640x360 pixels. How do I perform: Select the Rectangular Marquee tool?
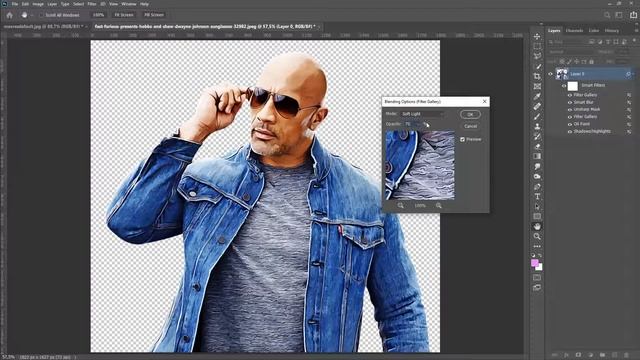tap(537, 46)
